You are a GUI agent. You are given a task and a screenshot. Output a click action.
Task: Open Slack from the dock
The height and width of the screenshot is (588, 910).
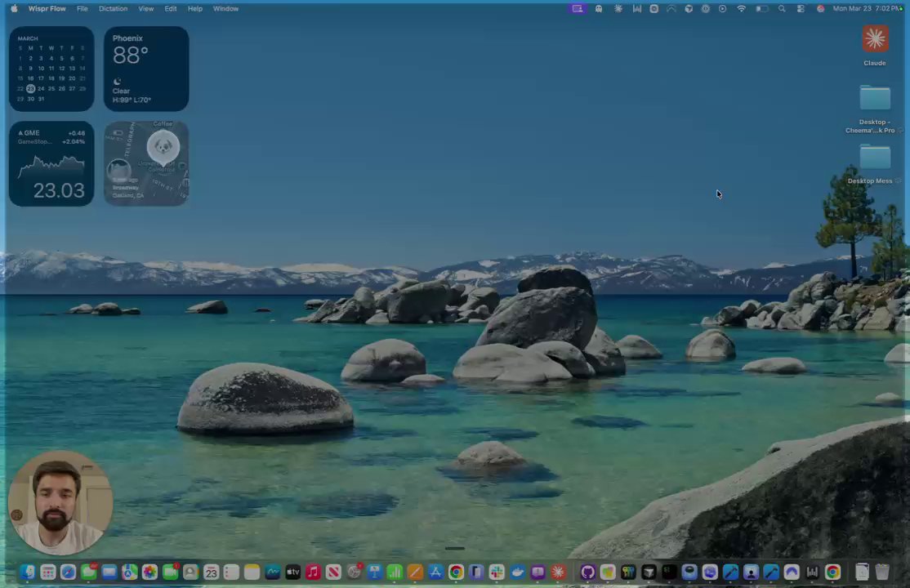tap(497, 572)
